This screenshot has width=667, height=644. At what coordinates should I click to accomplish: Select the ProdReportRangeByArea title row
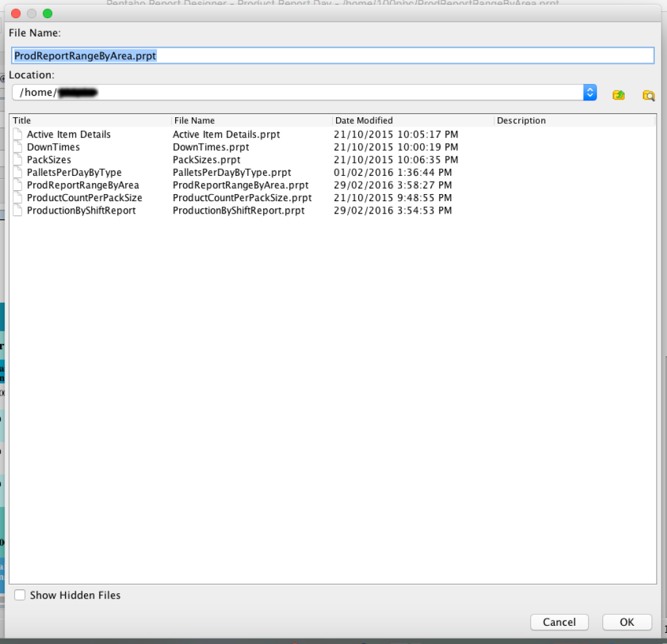pyautogui.click(x=83, y=185)
